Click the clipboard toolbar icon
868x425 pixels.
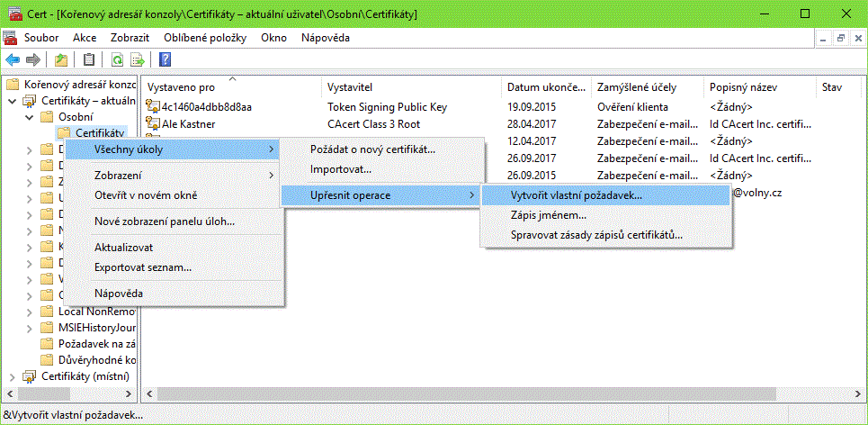(88, 60)
